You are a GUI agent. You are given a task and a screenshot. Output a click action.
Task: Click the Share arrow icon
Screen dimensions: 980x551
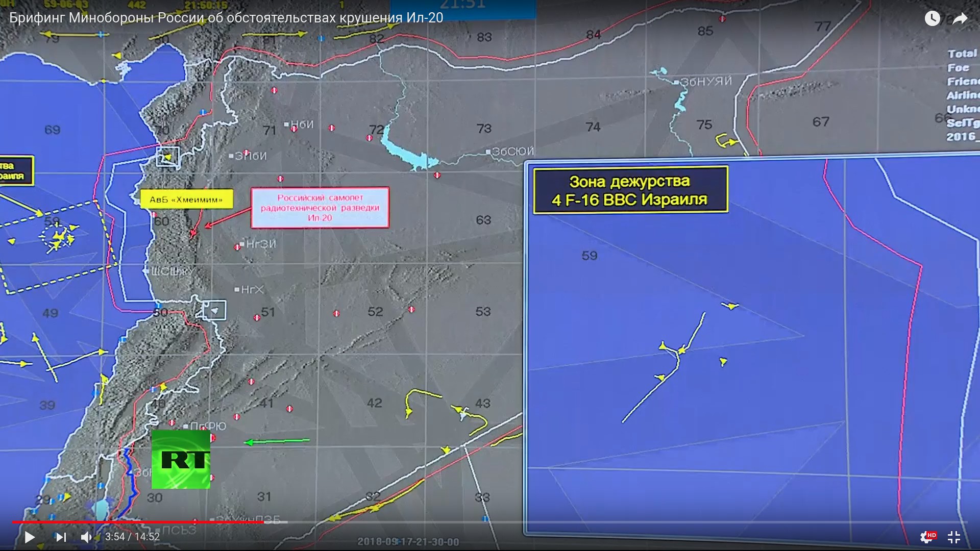(960, 19)
